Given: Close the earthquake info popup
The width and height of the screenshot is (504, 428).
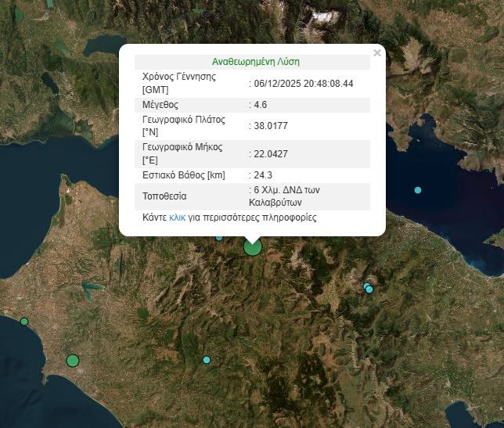Looking at the screenshot, I should [377, 53].
